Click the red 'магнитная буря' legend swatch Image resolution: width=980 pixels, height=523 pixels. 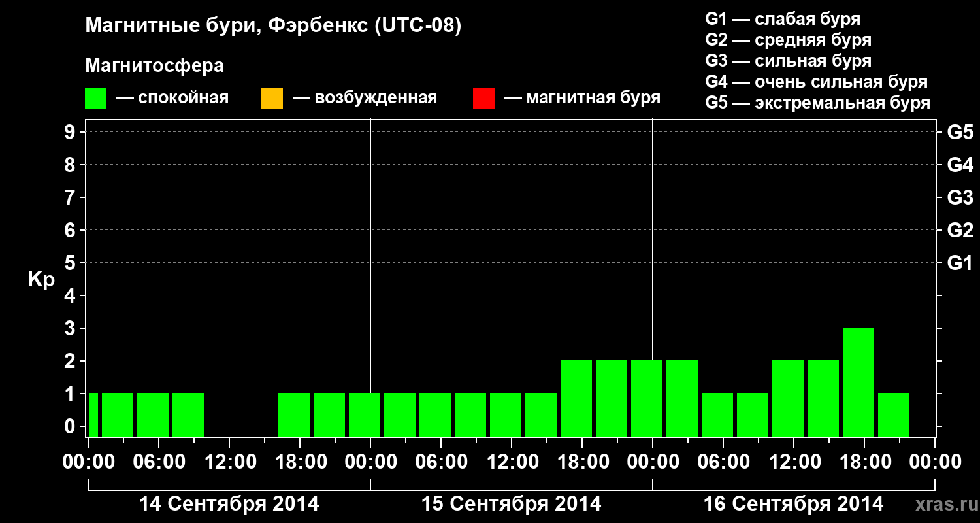click(483, 99)
